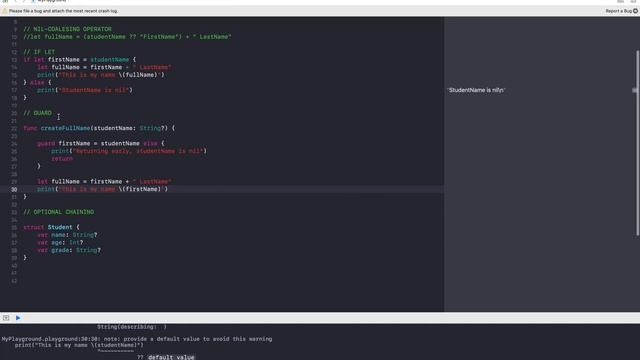Click the 'Please file a bug' message
The image size is (640, 360).
coord(63,11)
